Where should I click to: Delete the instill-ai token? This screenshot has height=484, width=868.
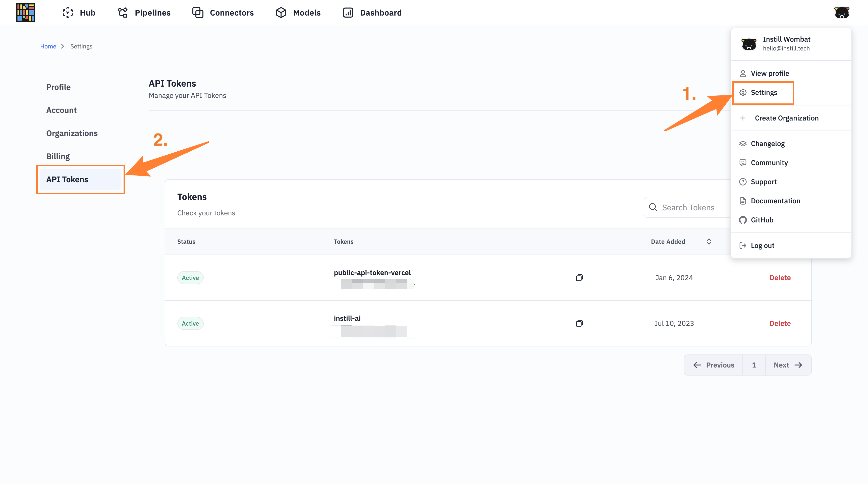pos(780,323)
